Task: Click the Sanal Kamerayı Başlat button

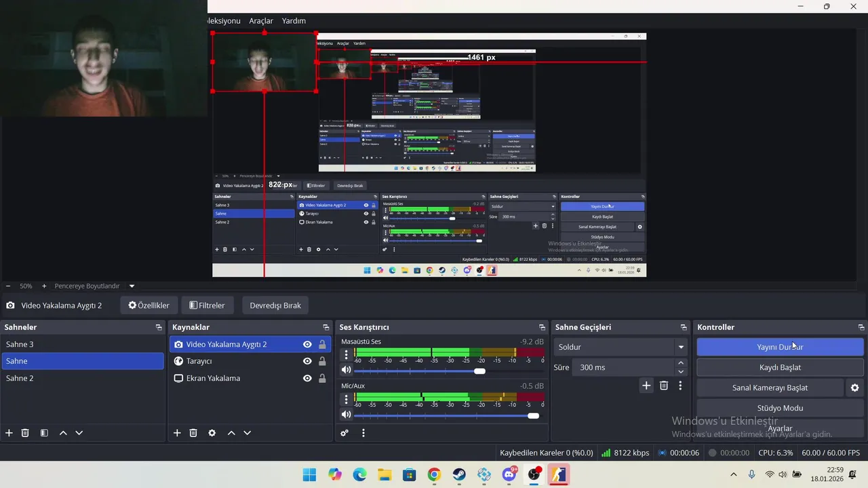Action: 770,388
